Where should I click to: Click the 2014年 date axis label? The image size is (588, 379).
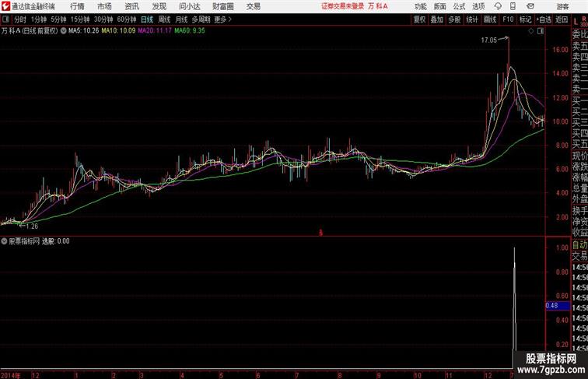click(11, 375)
